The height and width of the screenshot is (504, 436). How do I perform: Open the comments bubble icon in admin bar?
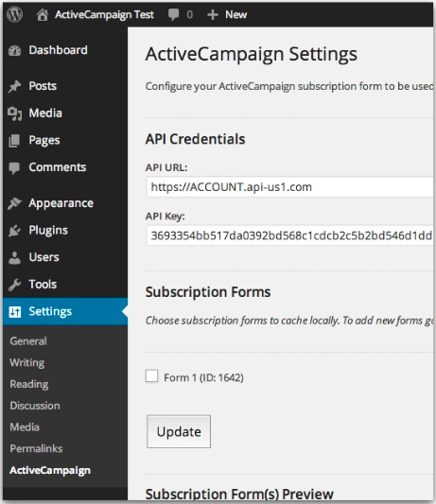pyautogui.click(x=174, y=15)
